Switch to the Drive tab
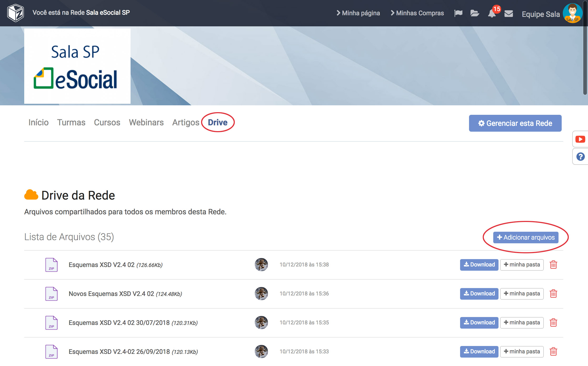 [218, 122]
